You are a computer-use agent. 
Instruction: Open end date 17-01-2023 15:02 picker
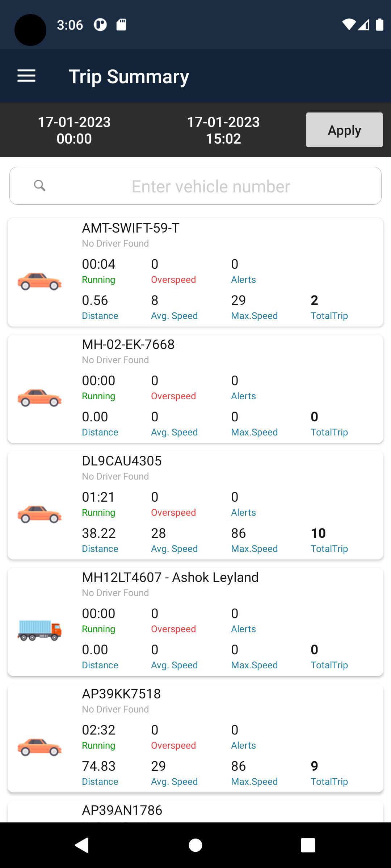tap(223, 130)
